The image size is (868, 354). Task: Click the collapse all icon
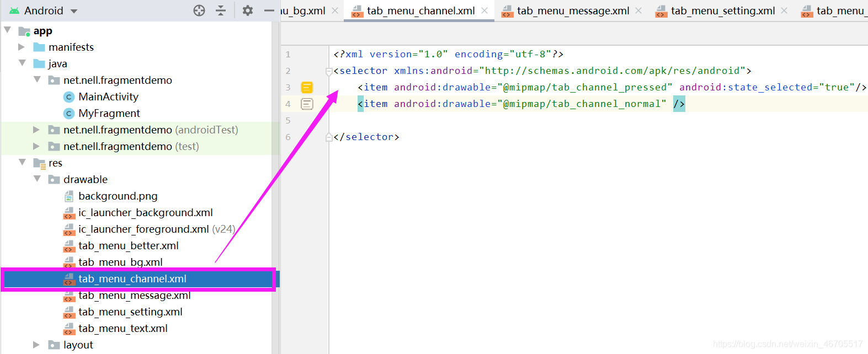[221, 10]
